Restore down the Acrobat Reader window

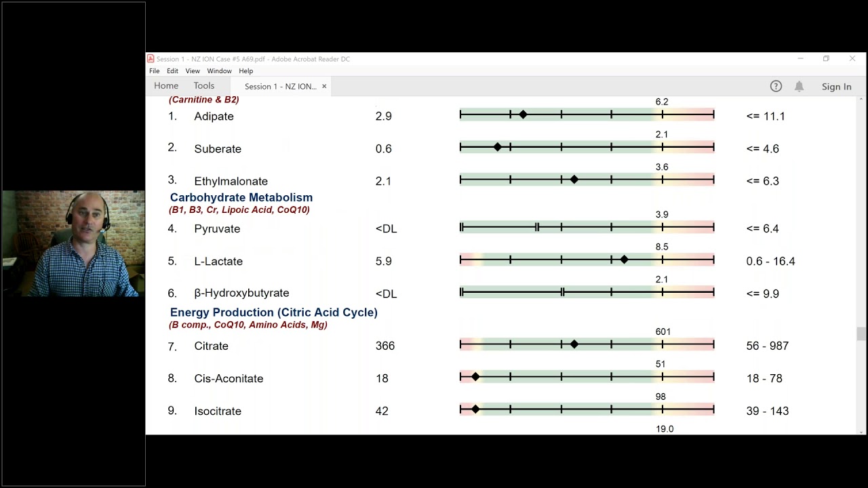(x=826, y=59)
